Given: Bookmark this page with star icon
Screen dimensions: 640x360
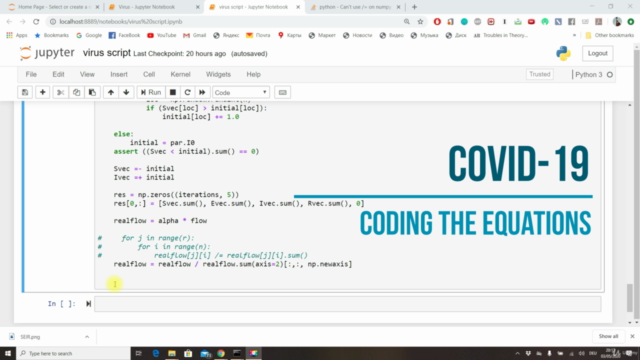Looking at the screenshot, I should click(x=420, y=22).
